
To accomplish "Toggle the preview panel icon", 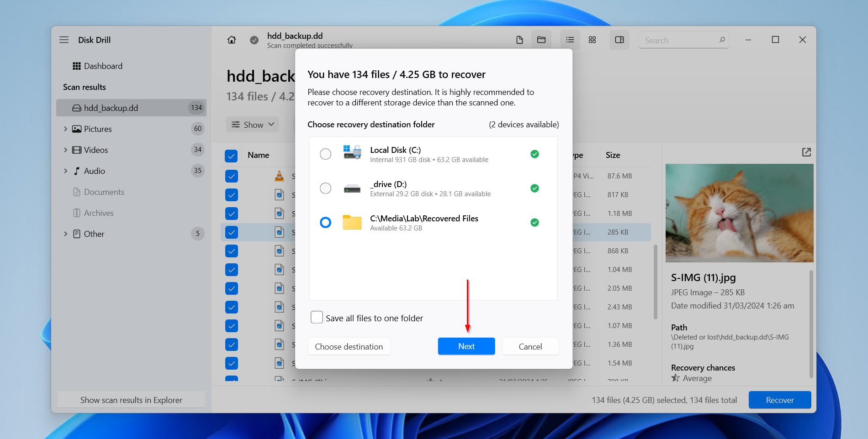I will coord(619,40).
